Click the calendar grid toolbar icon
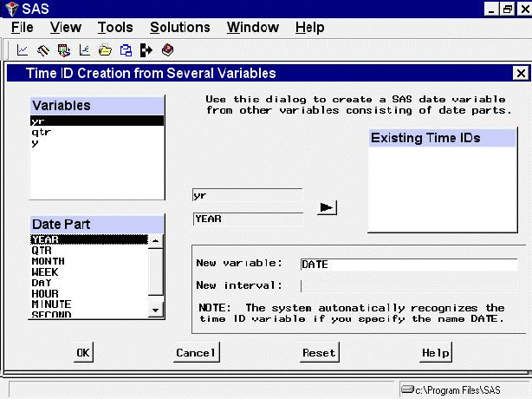 (63, 49)
